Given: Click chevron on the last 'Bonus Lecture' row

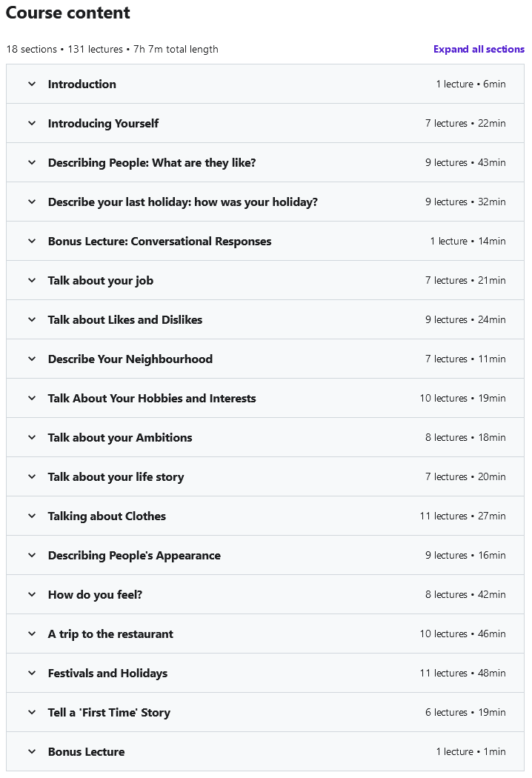Looking at the screenshot, I should pos(32,751).
